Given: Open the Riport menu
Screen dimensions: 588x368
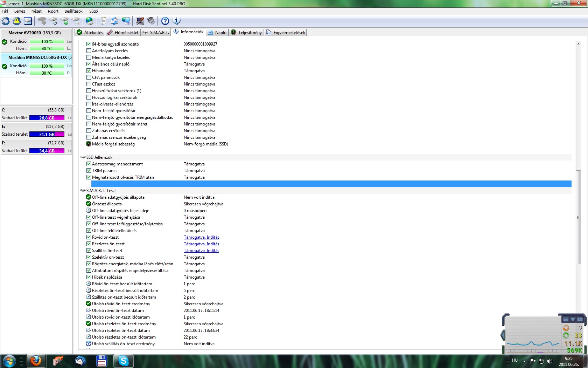Looking at the screenshot, I should coord(53,11).
